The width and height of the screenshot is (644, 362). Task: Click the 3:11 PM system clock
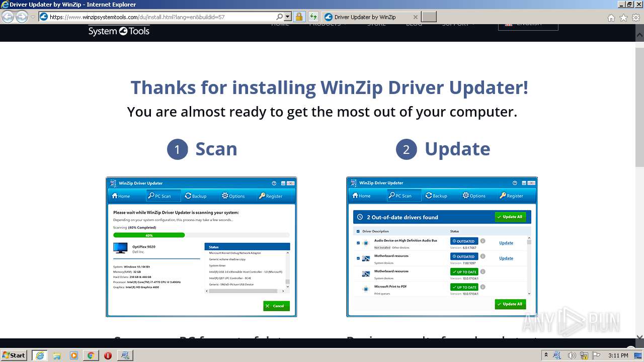[618, 355]
